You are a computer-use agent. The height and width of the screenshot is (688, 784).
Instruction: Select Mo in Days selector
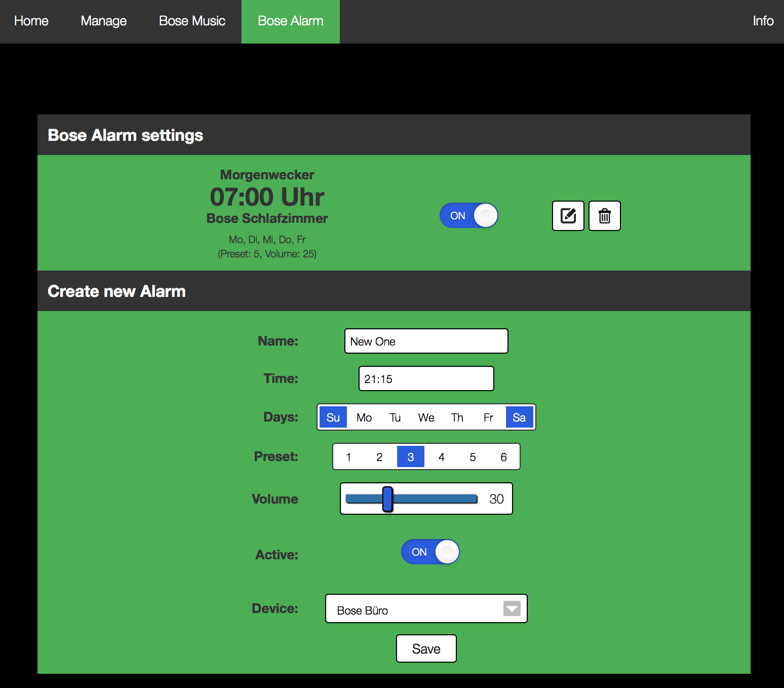(x=364, y=417)
